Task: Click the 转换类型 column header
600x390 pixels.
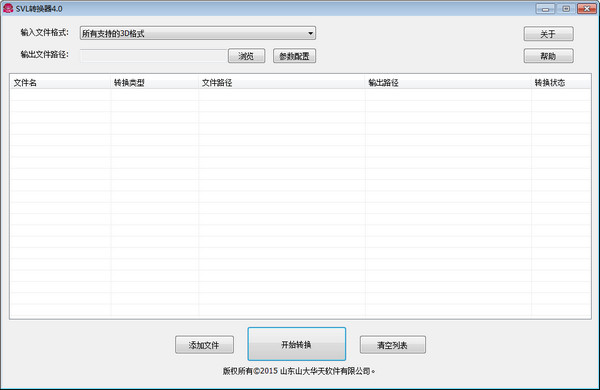Action: 155,83
